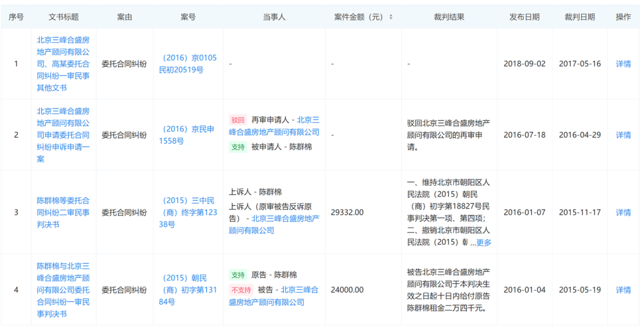Click the 序号 column header
The image size is (644, 329).
[16, 17]
